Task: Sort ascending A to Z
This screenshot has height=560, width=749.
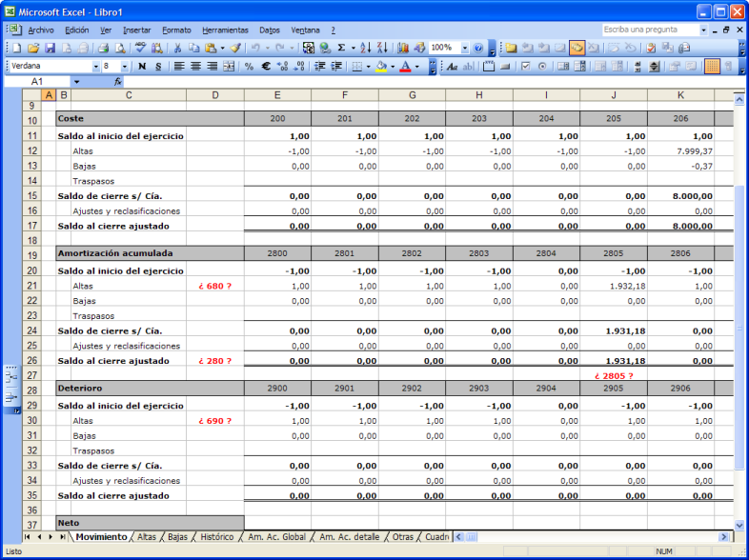Action: [x=365, y=48]
